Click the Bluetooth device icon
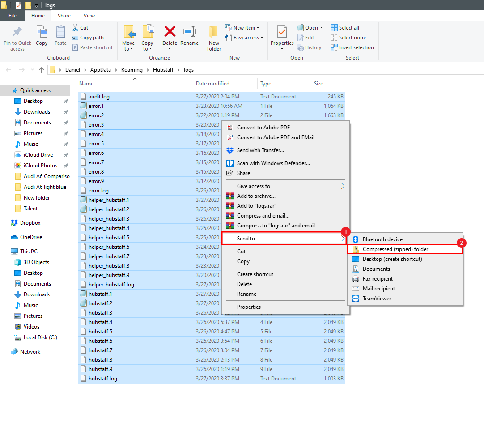Image resolution: width=484 pixels, height=448 pixels. tap(356, 239)
